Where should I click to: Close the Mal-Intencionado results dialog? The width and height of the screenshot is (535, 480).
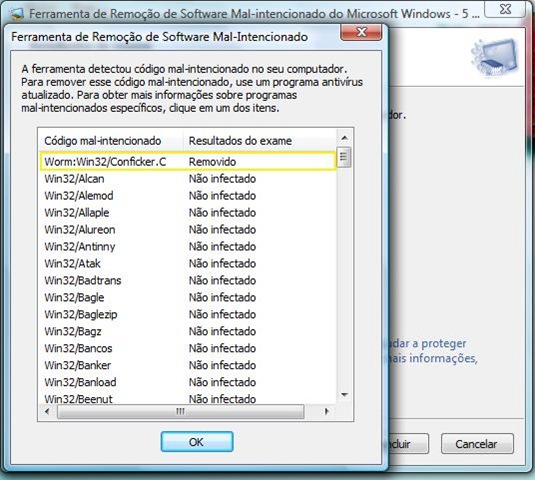(361, 32)
